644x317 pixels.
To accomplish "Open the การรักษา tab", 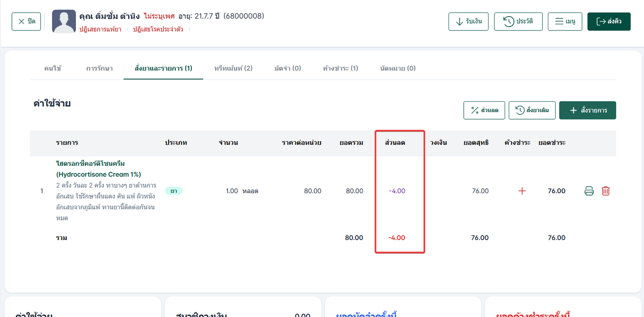I will click(99, 69).
